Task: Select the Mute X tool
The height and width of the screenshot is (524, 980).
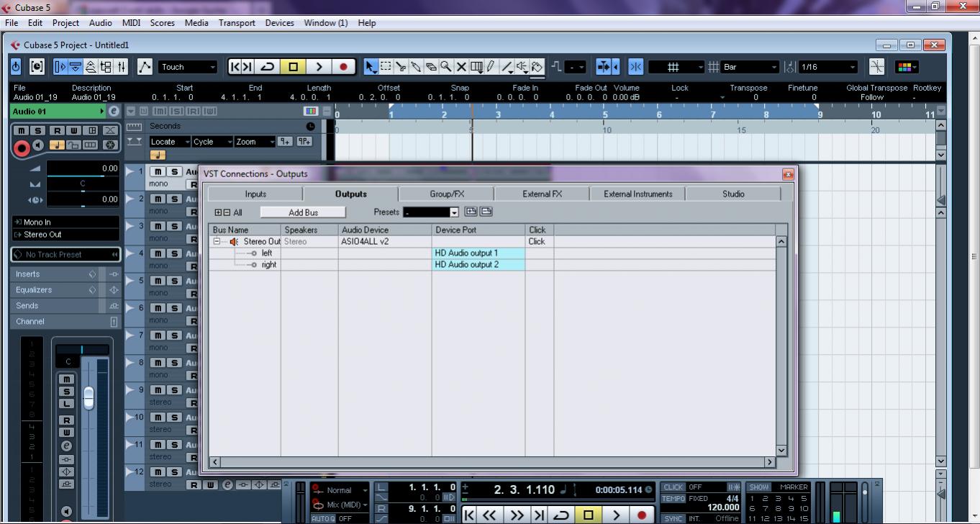Action: point(461,67)
